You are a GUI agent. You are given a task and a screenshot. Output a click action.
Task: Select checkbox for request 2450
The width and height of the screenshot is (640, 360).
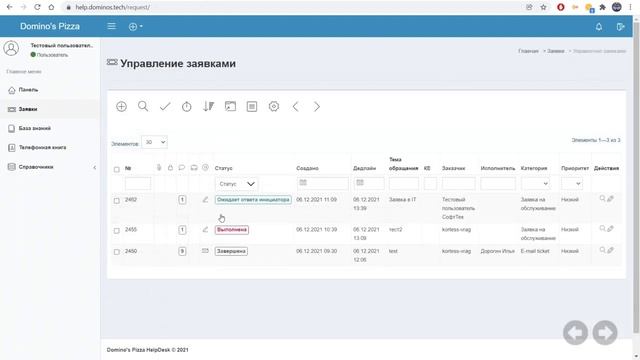(117, 252)
